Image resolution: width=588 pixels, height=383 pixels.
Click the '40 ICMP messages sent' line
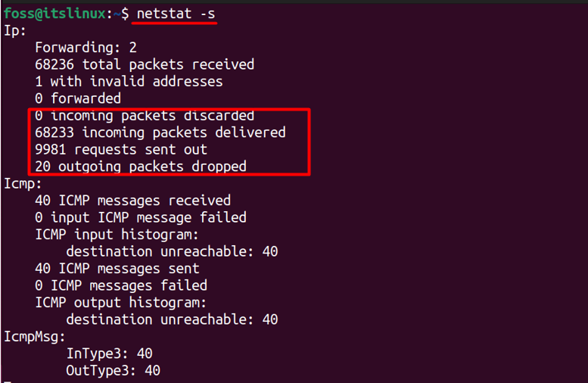coord(117,268)
